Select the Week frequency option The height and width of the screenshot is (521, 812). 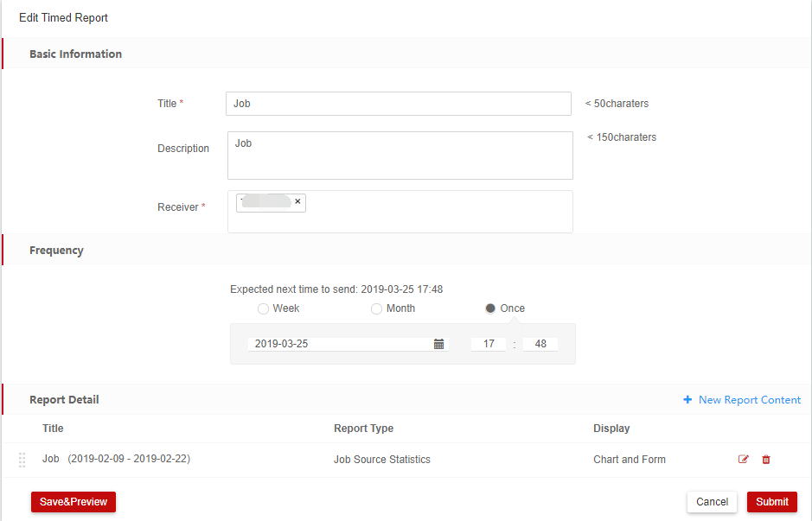pyautogui.click(x=263, y=308)
